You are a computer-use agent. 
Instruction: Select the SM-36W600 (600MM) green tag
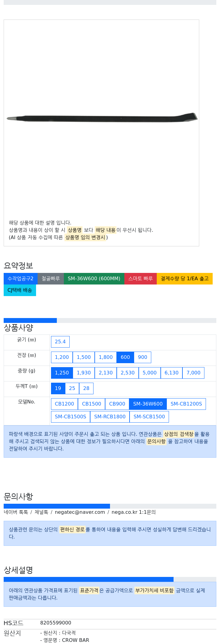pos(94,279)
